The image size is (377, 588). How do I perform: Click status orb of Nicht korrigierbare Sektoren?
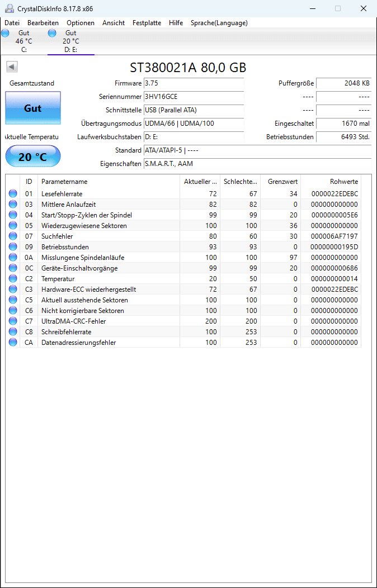coord(13,311)
